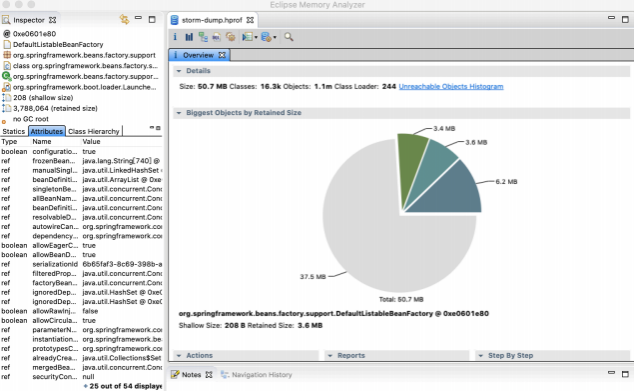The width and height of the screenshot is (635, 391).
Task: Open the Overview info toolbar icon
Action: [x=175, y=37]
